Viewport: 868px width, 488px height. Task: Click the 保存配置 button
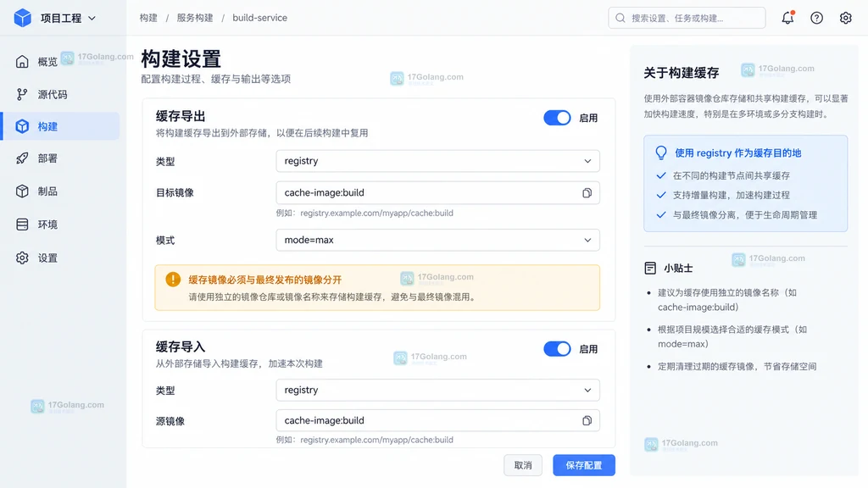click(584, 465)
